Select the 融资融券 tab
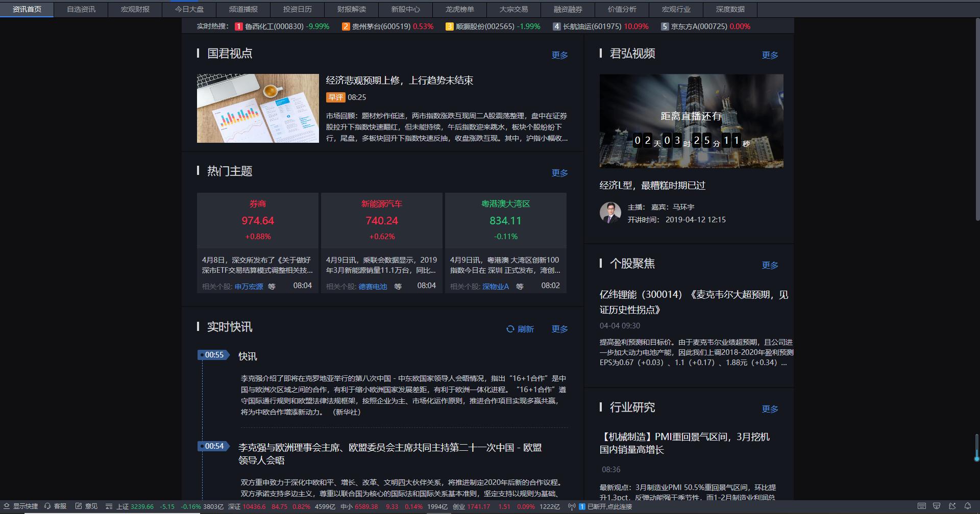This screenshot has height=514, width=980. [x=568, y=9]
